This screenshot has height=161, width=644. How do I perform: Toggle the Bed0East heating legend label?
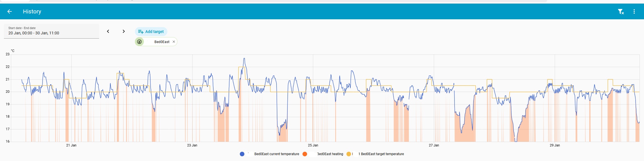330,154
